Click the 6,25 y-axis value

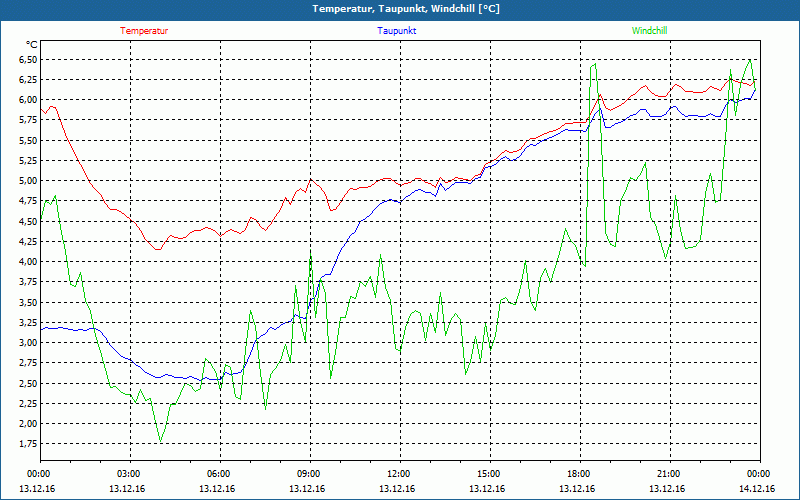[29, 80]
